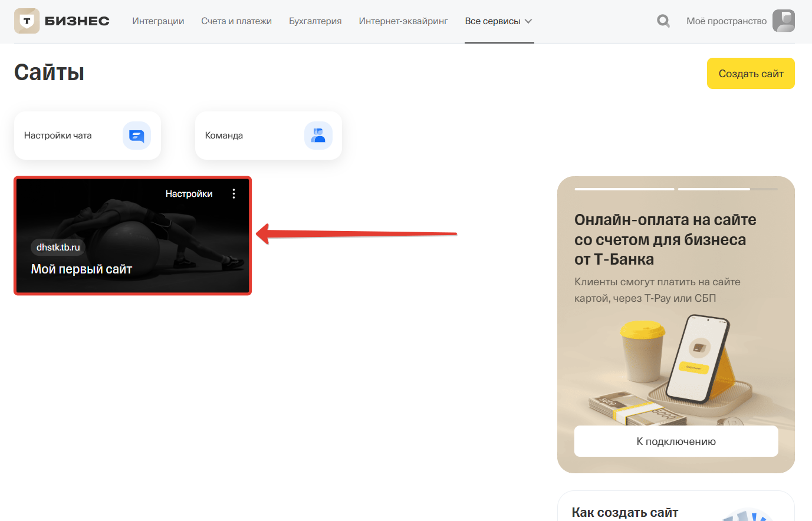812x521 pixels.
Task: Open Моё пространство
Action: click(726, 21)
